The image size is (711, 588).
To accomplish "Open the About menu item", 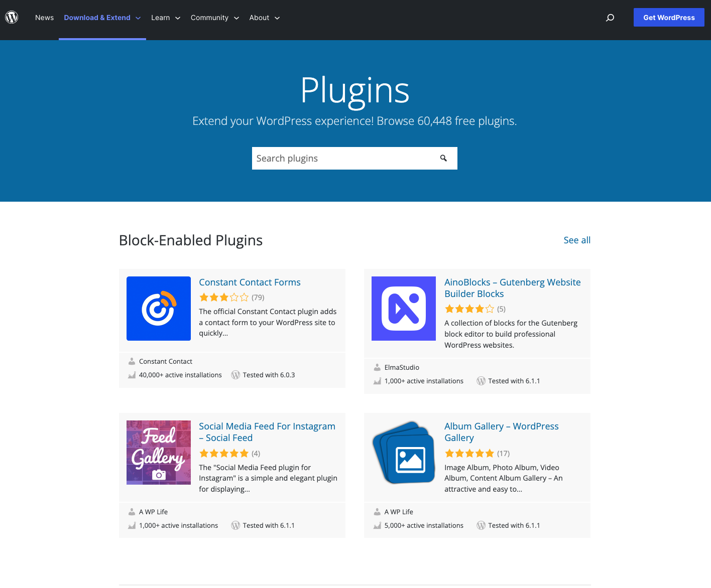I will coord(259,18).
